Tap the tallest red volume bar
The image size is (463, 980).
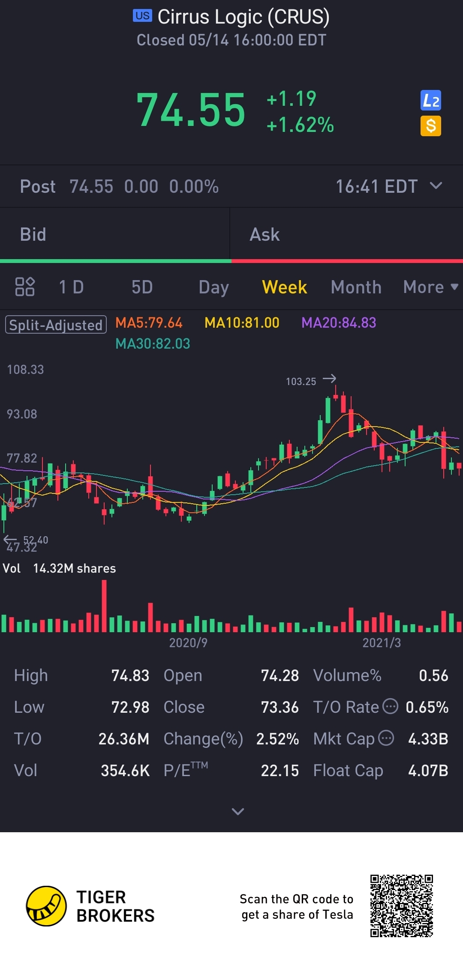tap(104, 606)
